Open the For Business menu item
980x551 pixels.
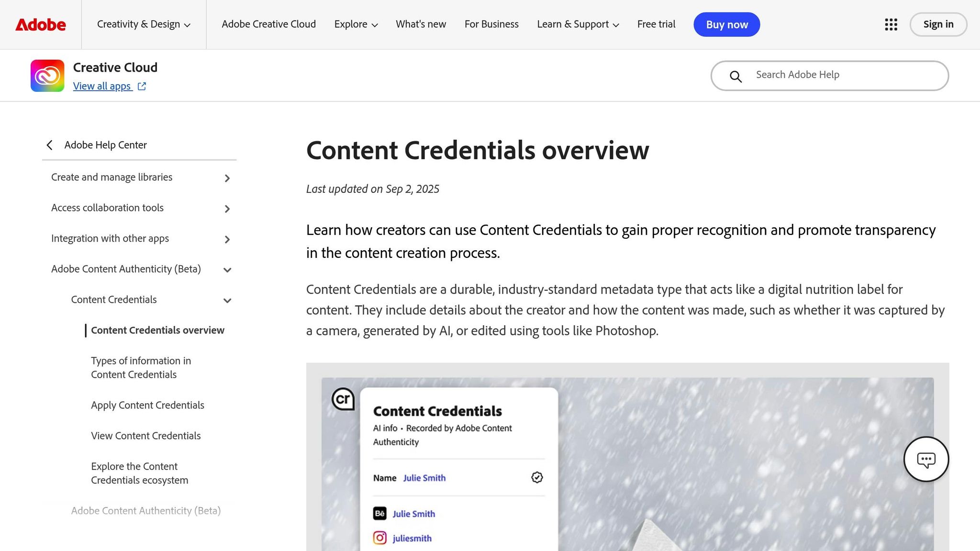tap(491, 24)
